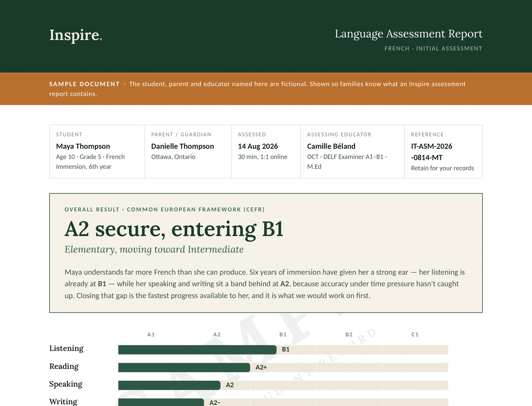Click the B1 value beside the Listening bar
Viewport: 532px width, 406px height.
286,349
